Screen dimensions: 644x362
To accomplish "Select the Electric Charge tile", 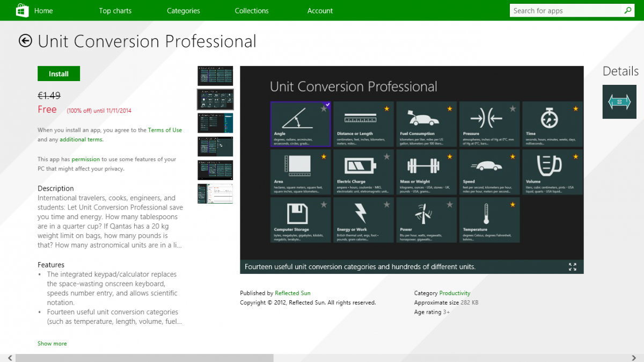I will point(363,172).
